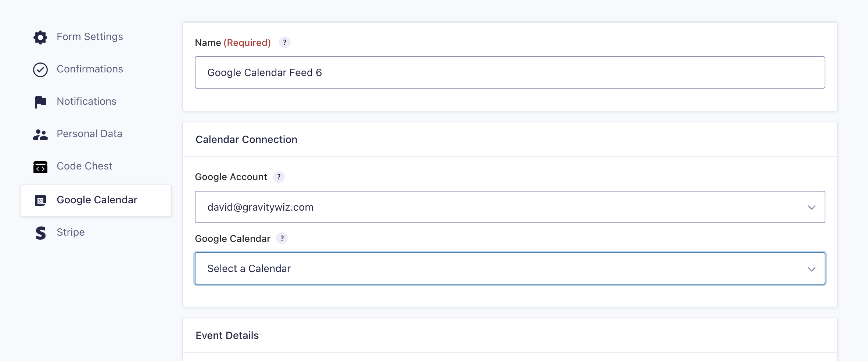Click the feed Name input field
The width and height of the screenshot is (868, 361).
point(510,72)
